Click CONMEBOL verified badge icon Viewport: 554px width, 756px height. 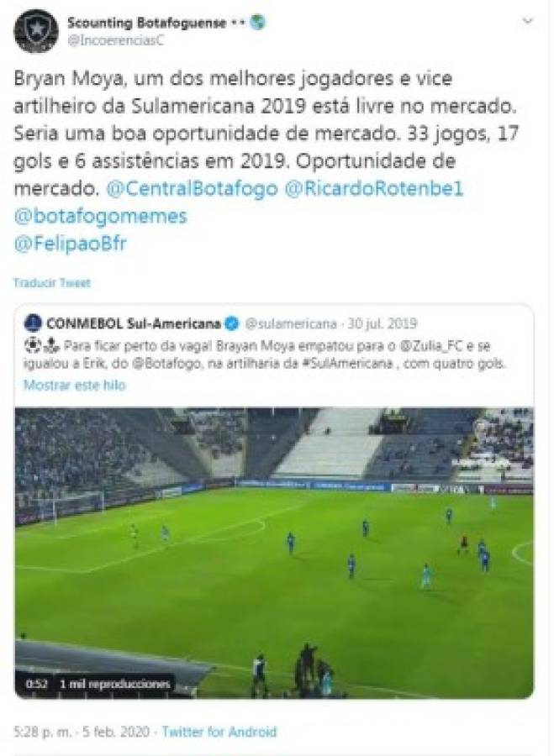click(232, 323)
